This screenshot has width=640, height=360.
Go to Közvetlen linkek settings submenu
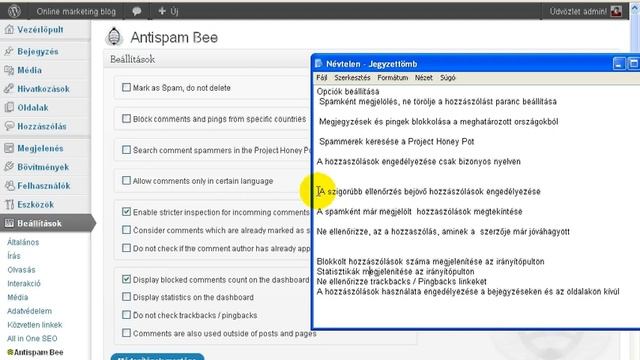coord(35,325)
